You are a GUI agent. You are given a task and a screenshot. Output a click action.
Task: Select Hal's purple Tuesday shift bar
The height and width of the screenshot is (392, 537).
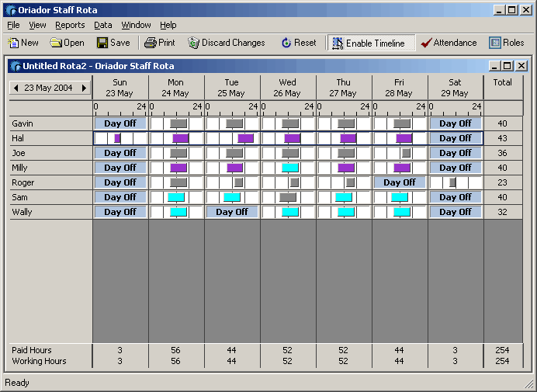[x=245, y=138]
